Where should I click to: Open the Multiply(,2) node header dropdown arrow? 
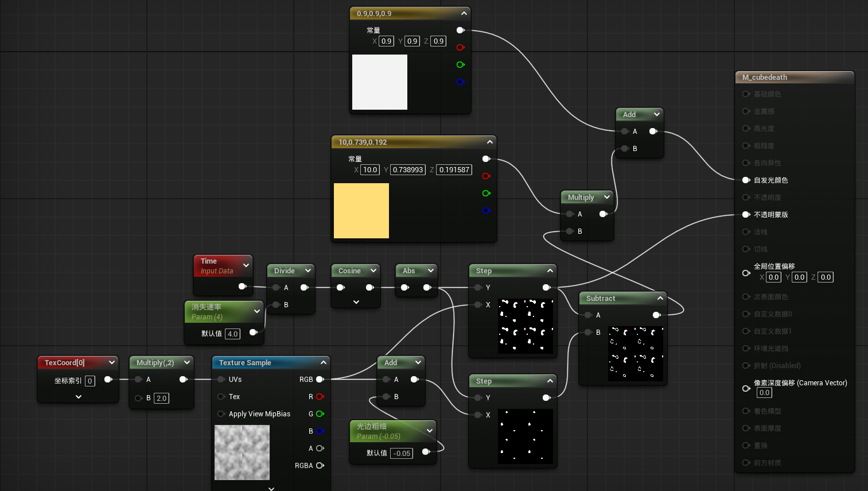click(x=187, y=362)
